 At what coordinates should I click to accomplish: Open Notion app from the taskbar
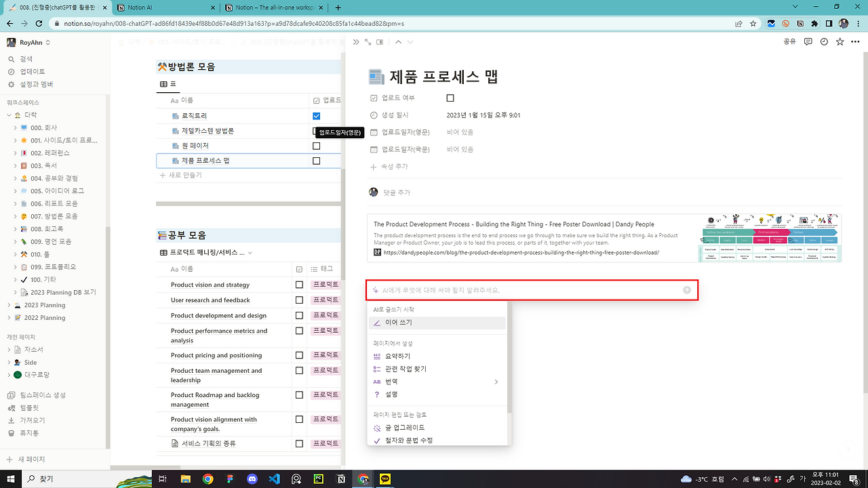click(x=340, y=479)
